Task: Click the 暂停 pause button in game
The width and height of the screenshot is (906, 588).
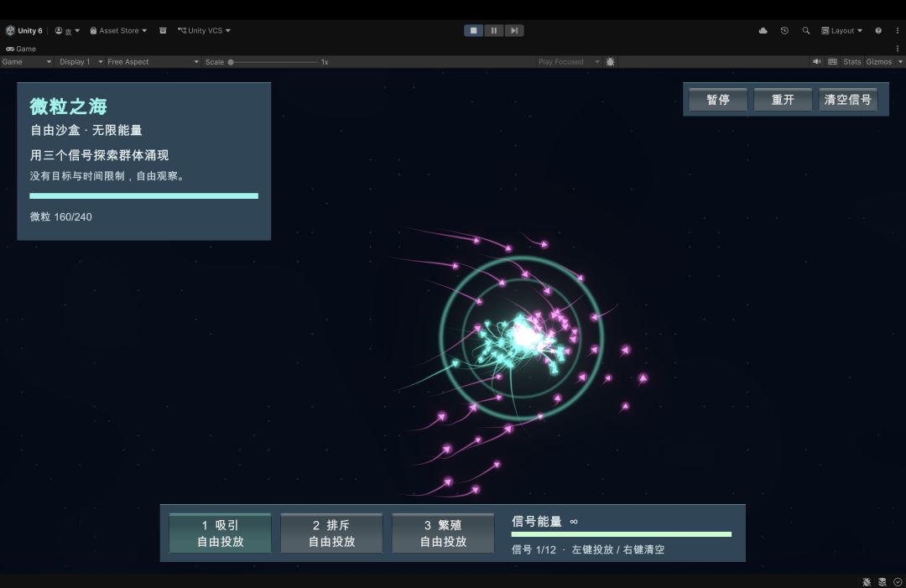Action: [718, 100]
